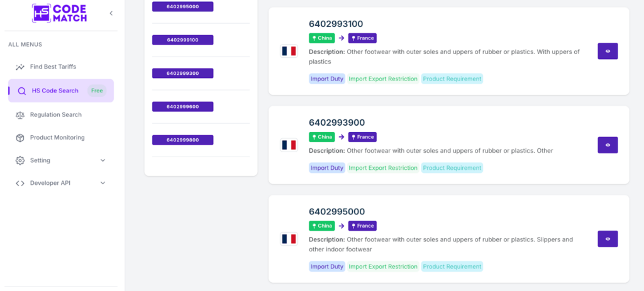This screenshot has width=644, height=291.
Task: Open Import Duty tag for 6402993100
Action: 327,79
